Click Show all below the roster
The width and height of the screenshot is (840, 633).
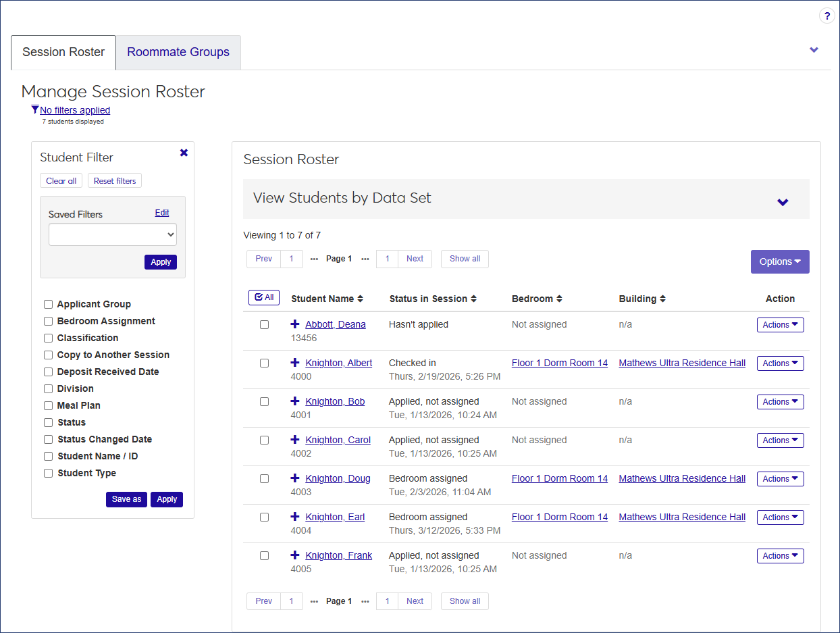point(465,601)
